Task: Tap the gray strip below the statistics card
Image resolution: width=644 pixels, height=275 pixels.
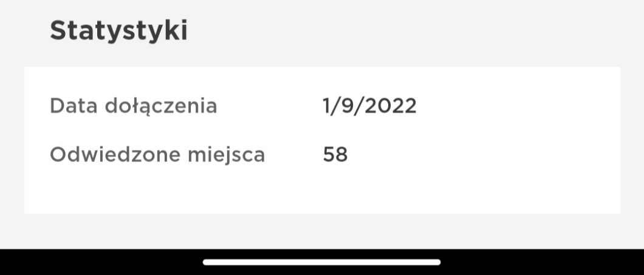Action: (322, 231)
